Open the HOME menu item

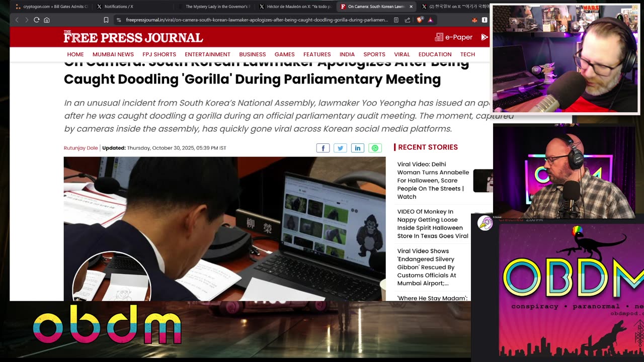[75, 54]
